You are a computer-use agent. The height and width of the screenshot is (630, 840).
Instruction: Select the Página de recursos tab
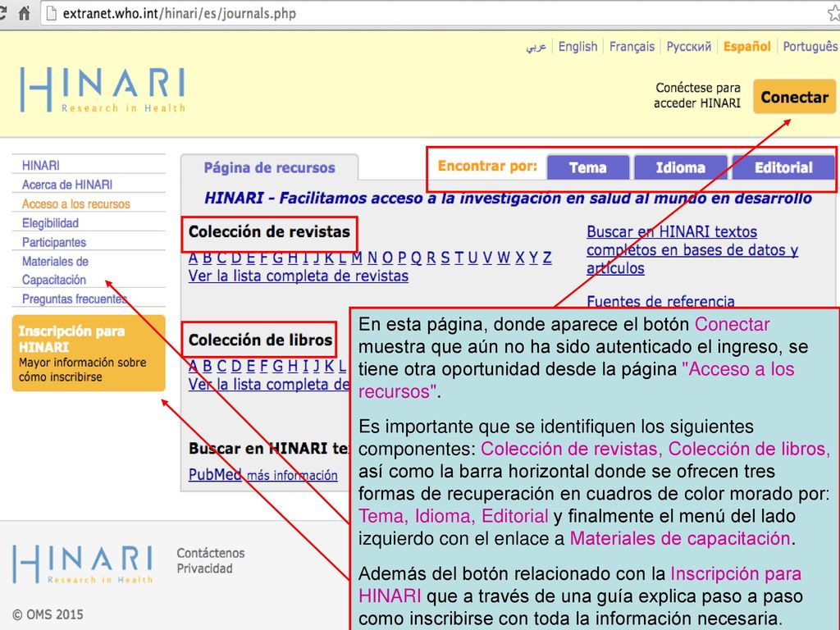(269, 167)
